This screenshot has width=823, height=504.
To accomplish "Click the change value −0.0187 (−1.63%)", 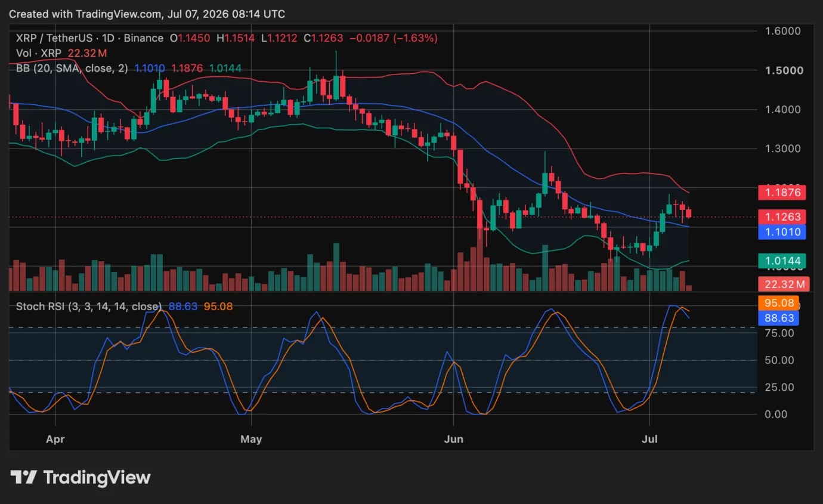I will pyautogui.click(x=394, y=38).
